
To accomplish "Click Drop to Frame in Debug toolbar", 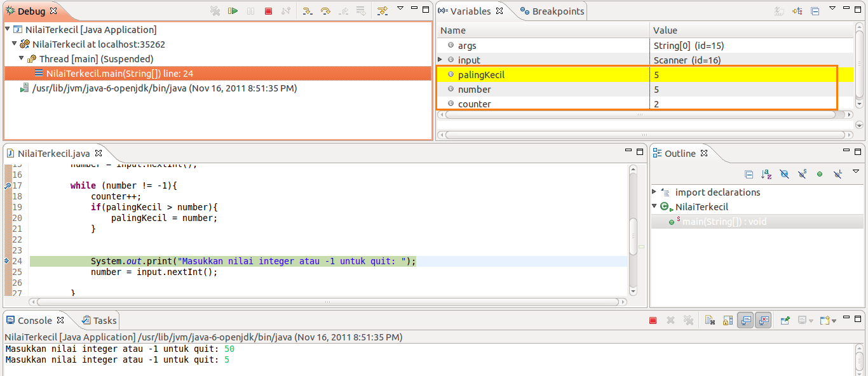I will 360,11.
